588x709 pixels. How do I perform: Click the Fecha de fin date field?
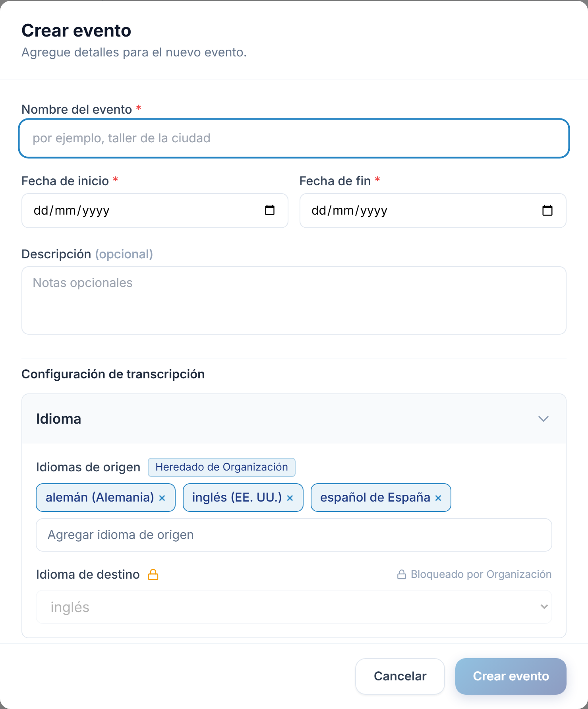pyautogui.click(x=433, y=211)
